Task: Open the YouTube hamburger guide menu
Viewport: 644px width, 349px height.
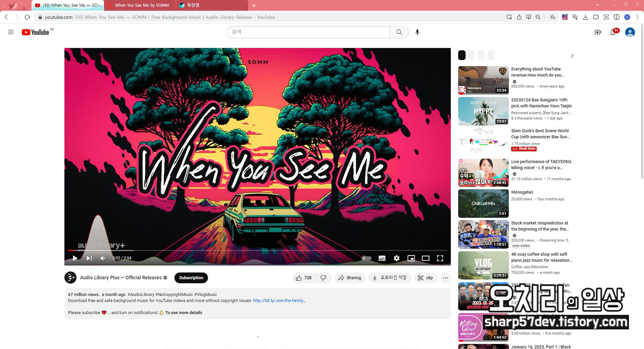Action: (x=11, y=32)
